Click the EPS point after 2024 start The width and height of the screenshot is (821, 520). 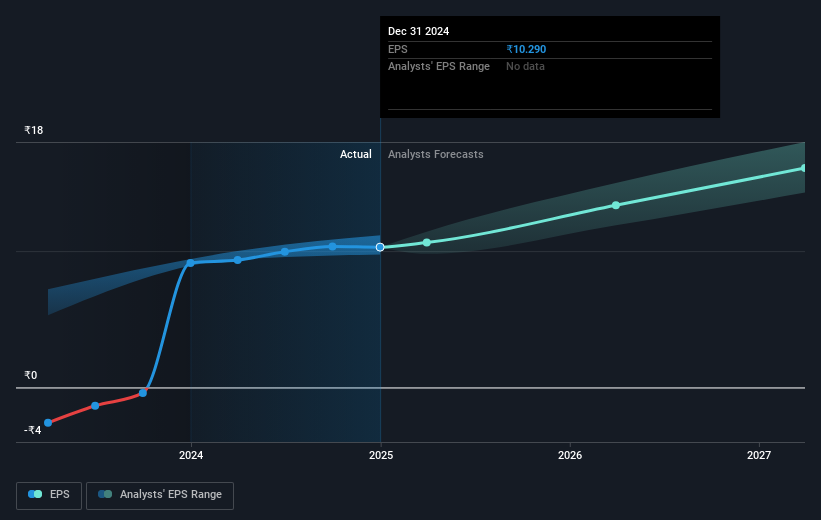[238, 260]
